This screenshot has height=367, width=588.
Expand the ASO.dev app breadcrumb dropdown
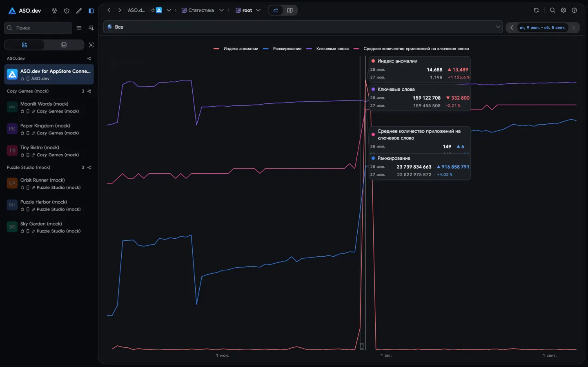pos(169,10)
